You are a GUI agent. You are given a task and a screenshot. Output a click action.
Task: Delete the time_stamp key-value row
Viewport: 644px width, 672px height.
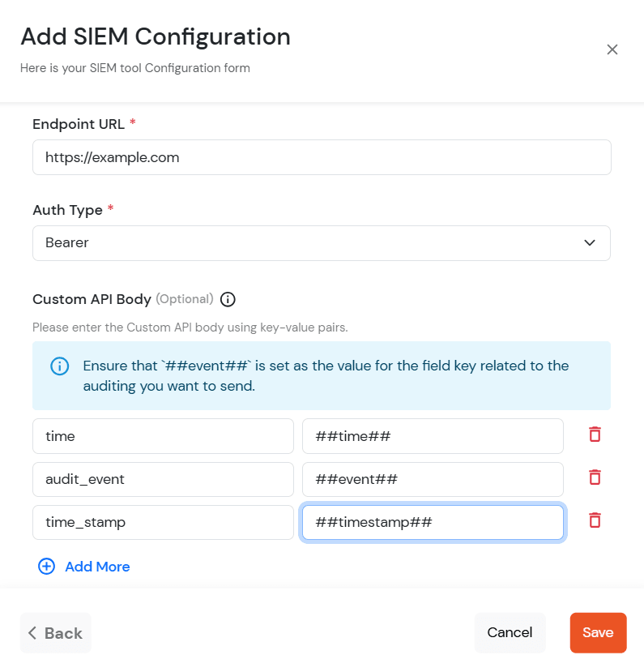[595, 520]
